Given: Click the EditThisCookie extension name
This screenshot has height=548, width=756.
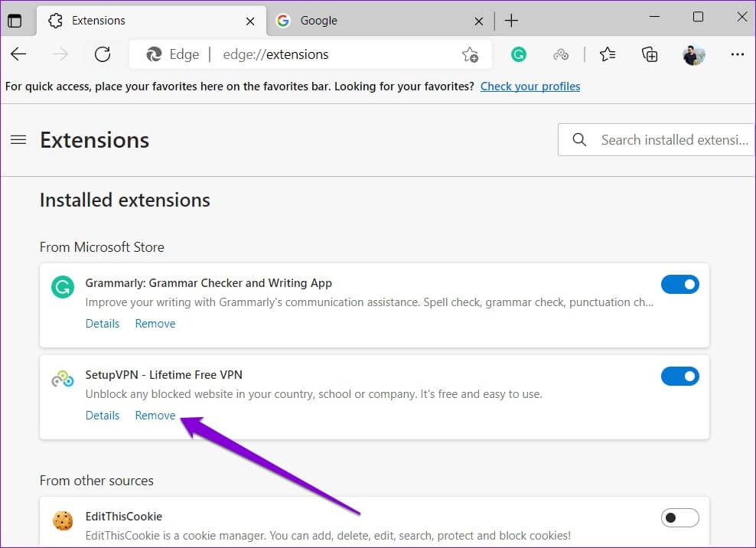Looking at the screenshot, I should coord(123,517).
